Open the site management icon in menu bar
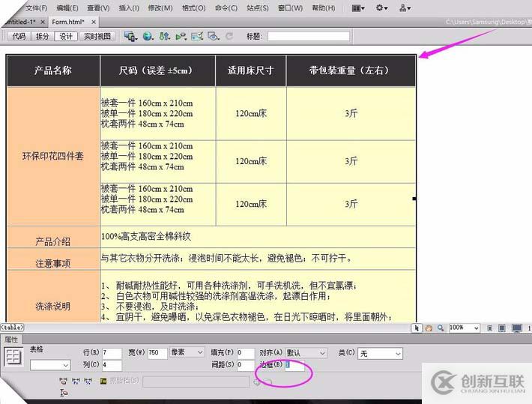This screenshot has width=532, height=404. [405, 7]
